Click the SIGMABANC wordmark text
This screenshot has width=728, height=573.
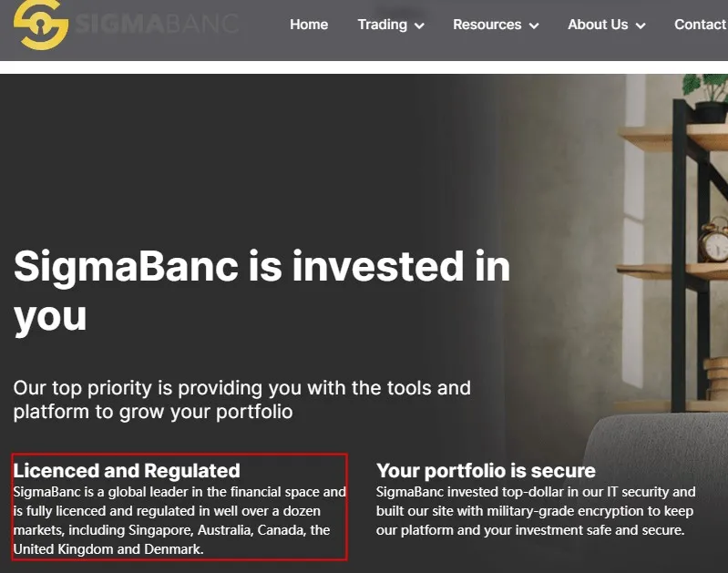(157, 24)
